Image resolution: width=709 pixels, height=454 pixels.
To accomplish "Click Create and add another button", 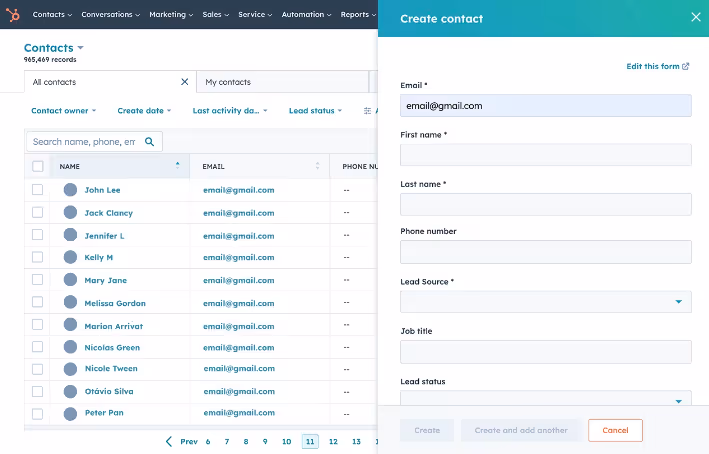I will point(521,430).
